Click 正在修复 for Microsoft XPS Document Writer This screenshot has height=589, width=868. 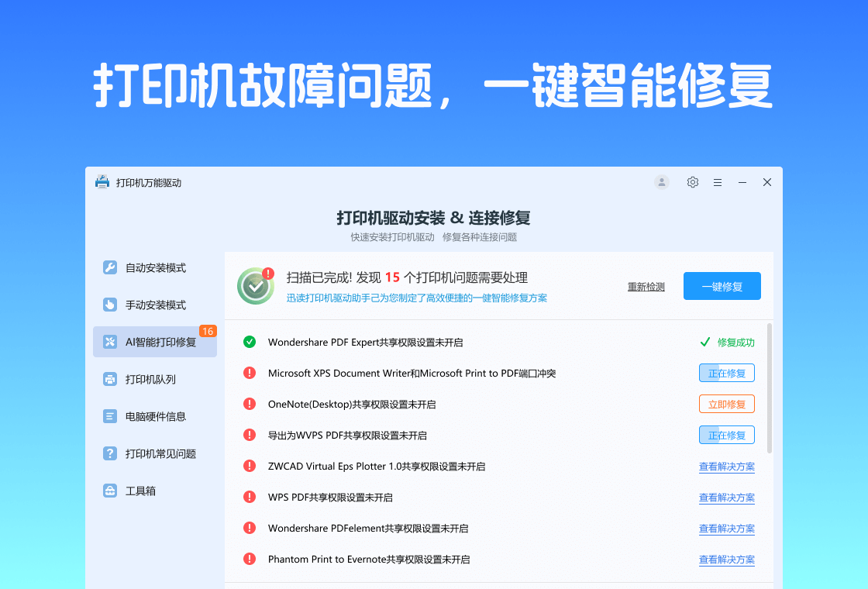[x=727, y=373]
